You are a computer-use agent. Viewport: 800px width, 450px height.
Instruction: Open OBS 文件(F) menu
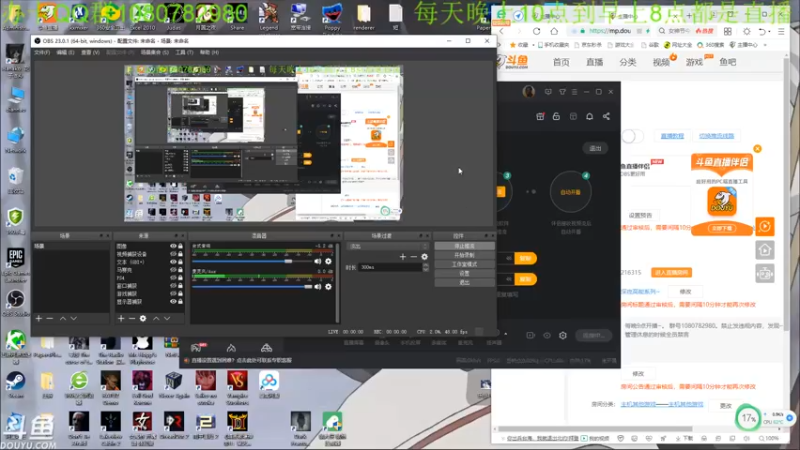(x=42, y=53)
